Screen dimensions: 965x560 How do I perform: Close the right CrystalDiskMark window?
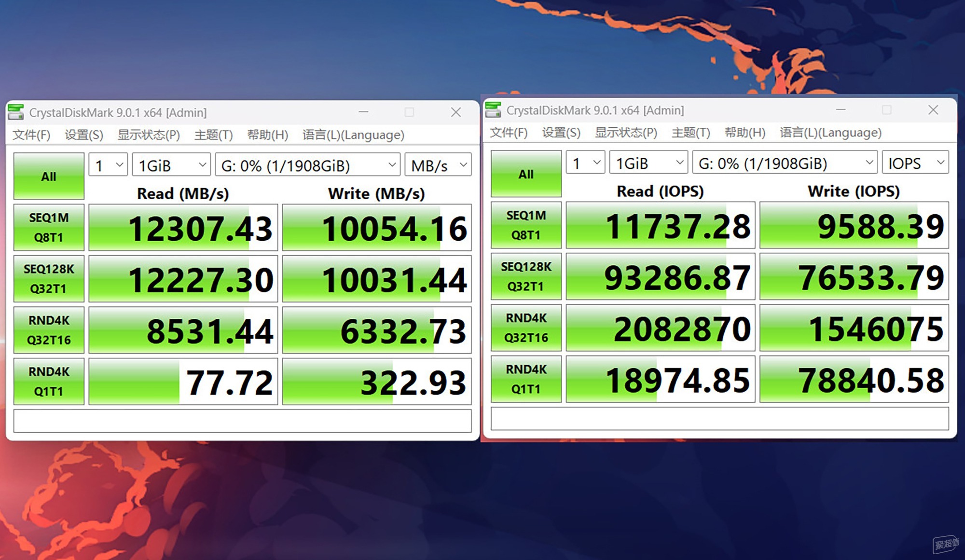click(933, 110)
